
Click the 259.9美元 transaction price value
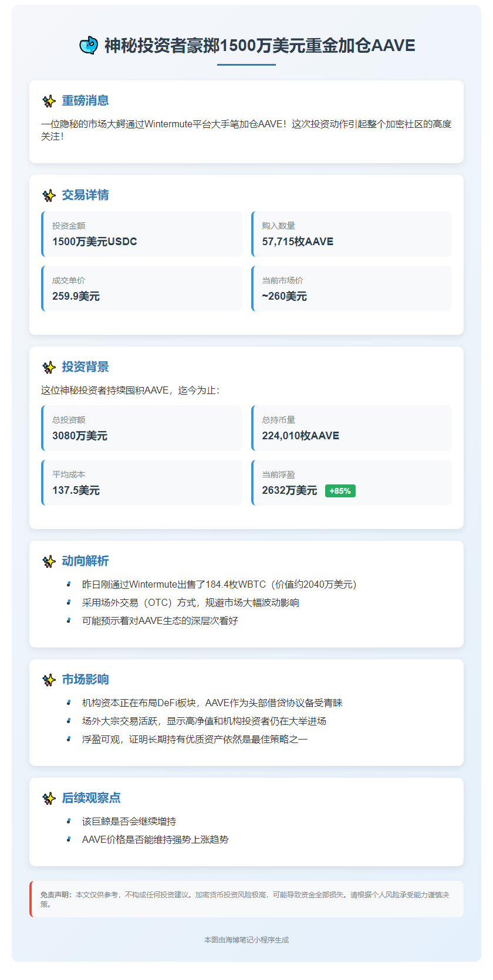pos(76,296)
